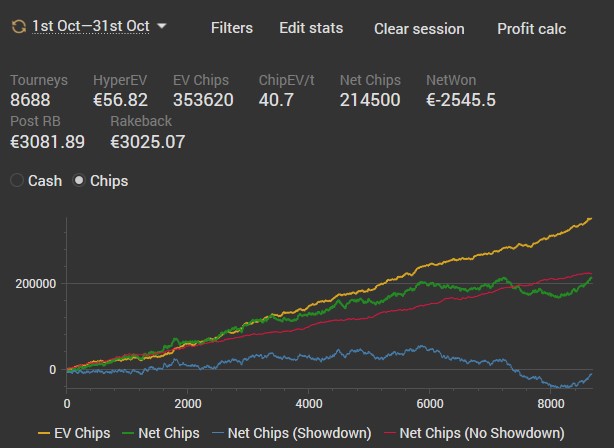Viewport: 614px width, 448px height.
Task: Click the 1st Oct—31st Oct date range
Action: [90, 27]
